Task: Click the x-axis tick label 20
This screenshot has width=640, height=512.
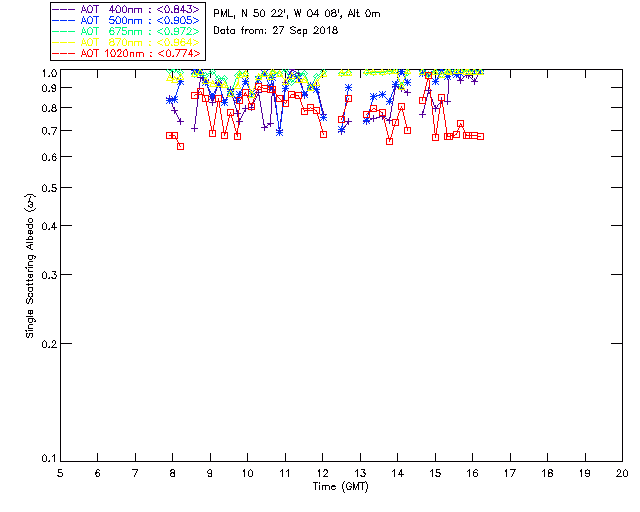Action: pos(622,472)
